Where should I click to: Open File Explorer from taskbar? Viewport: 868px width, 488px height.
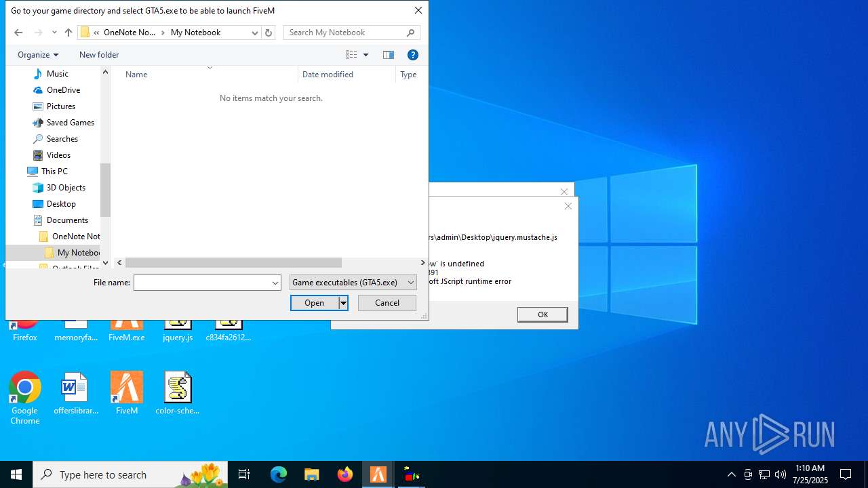[x=312, y=474]
